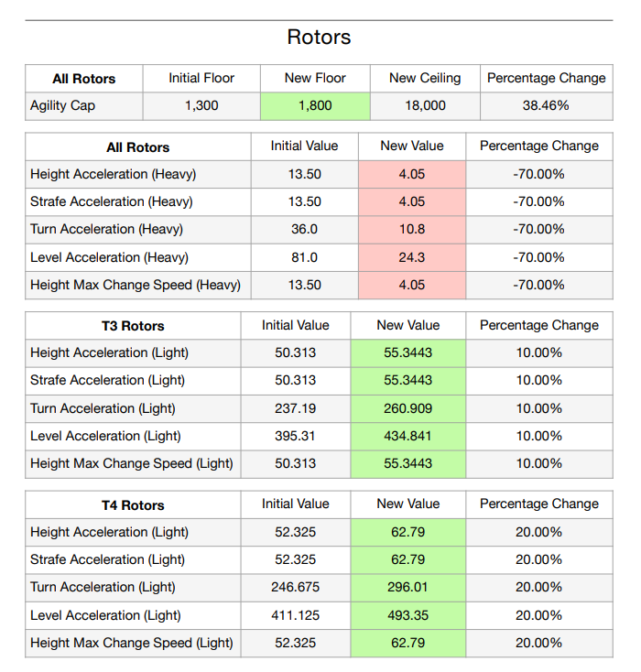Select the "New Ceiling" column header
641x672 pixels.
(425, 78)
